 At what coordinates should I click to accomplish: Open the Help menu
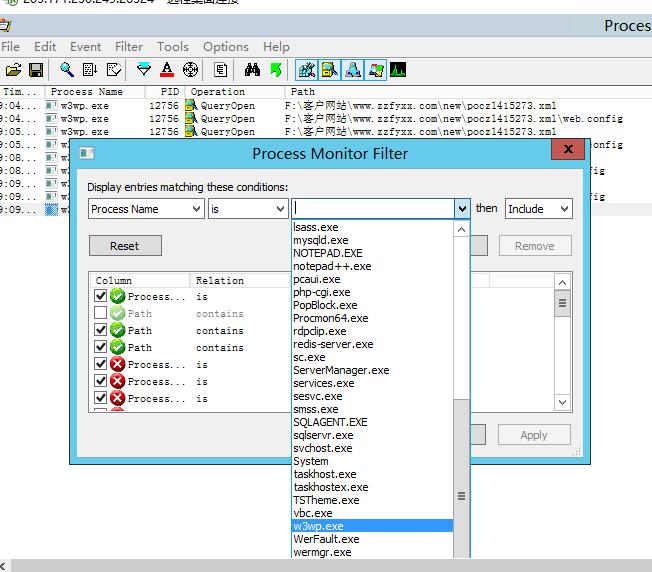tap(276, 47)
